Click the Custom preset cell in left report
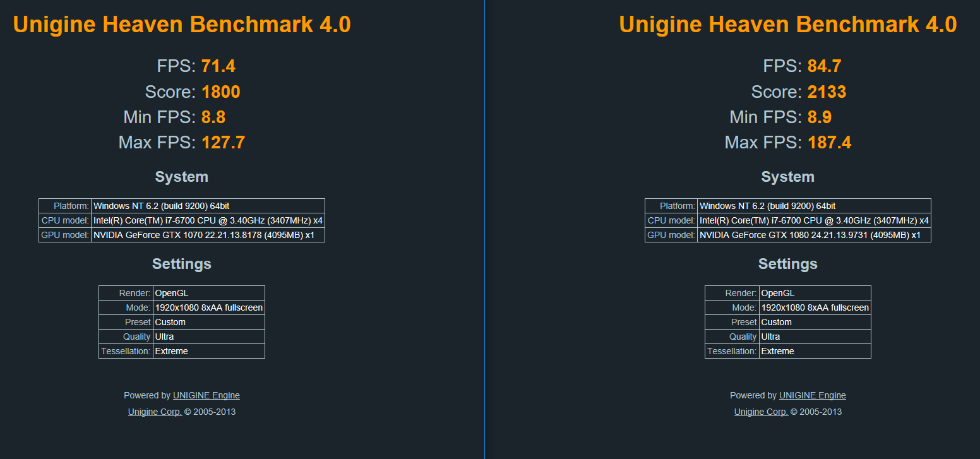Image resolution: width=980 pixels, height=459 pixels. pos(209,322)
